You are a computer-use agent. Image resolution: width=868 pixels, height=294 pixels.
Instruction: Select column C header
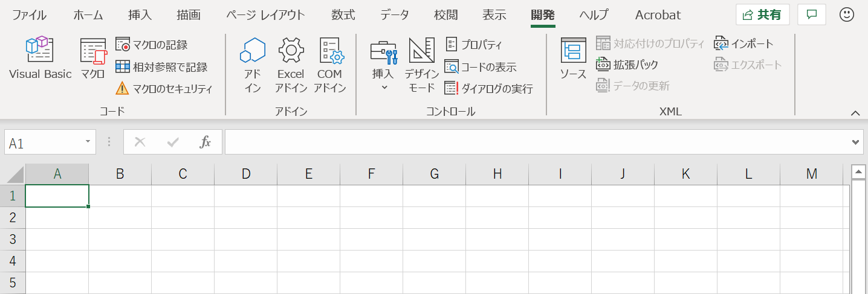(x=183, y=174)
